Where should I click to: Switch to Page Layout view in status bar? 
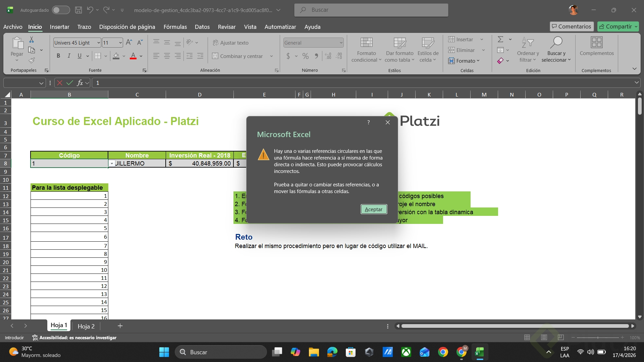tap(544, 338)
